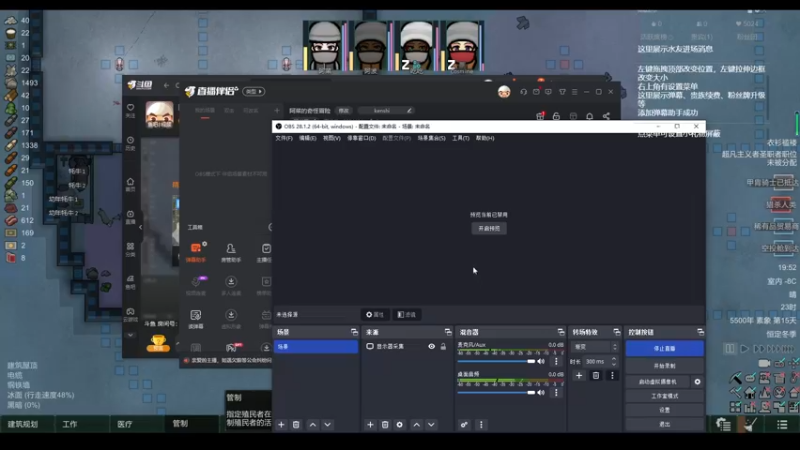Open virtual camera settings gear
The image size is (800, 450).
tap(697, 382)
